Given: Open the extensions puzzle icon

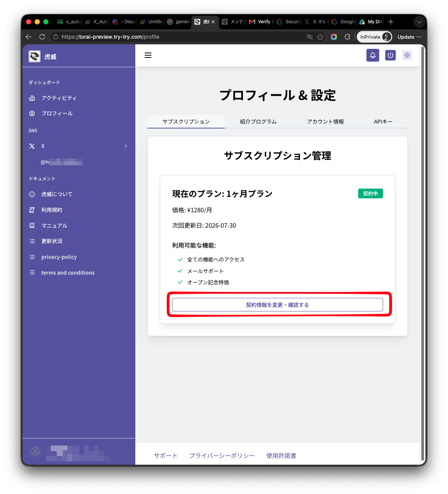Looking at the screenshot, I should [347, 37].
